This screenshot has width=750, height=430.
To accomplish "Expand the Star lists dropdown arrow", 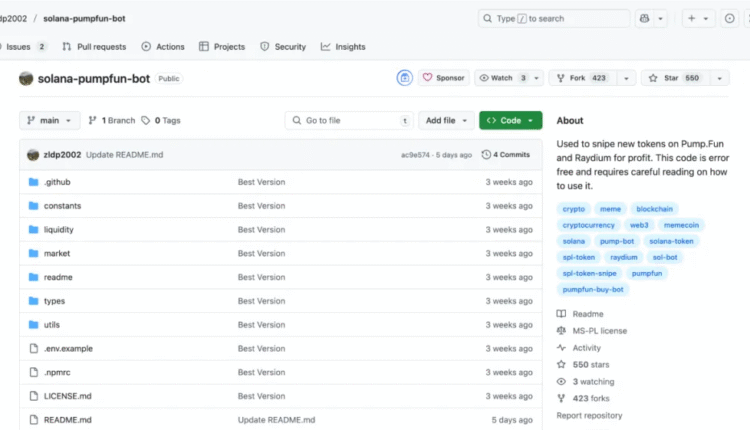I will 719,78.
